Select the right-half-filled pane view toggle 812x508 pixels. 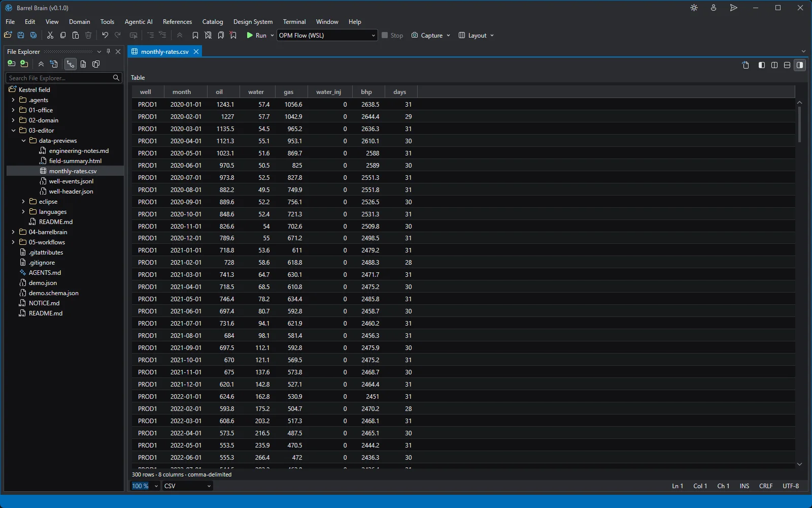pos(800,65)
